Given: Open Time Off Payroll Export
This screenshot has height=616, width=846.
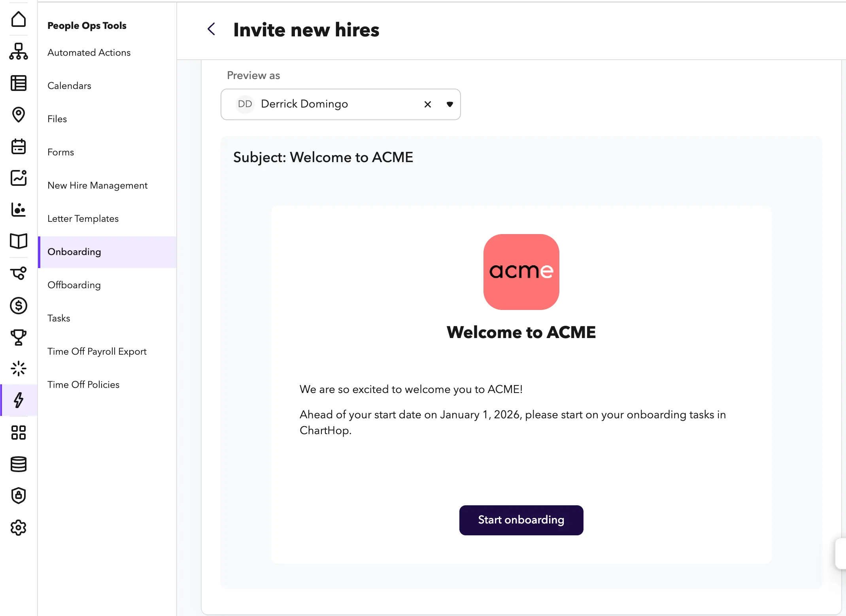Looking at the screenshot, I should coord(97,351).
